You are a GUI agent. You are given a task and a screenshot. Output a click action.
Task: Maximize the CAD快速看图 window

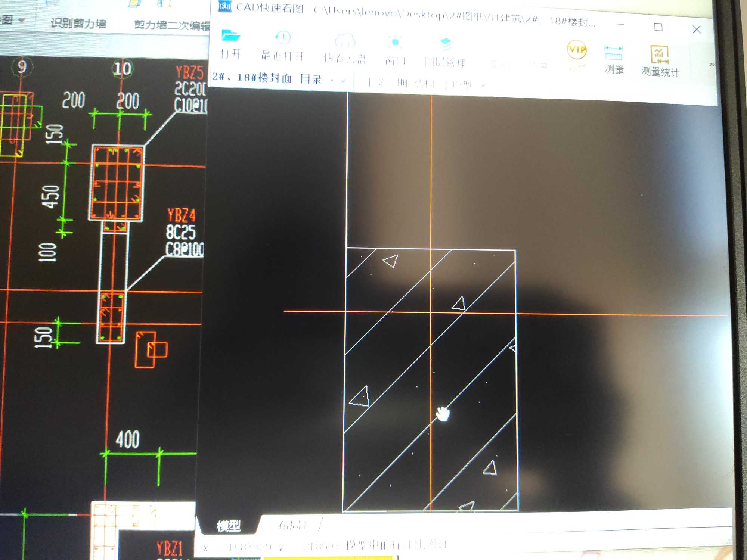pyautogui.click(x=658, y=27)
